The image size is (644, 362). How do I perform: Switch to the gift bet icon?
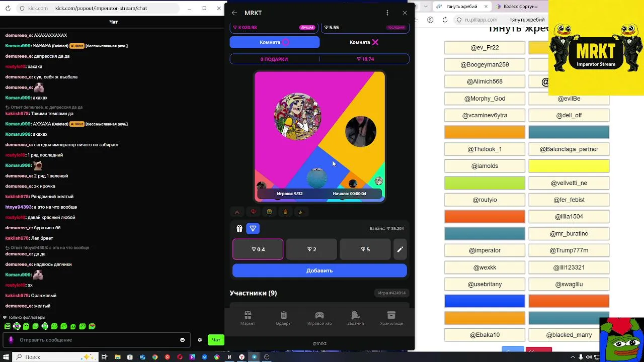click(239, 228)
